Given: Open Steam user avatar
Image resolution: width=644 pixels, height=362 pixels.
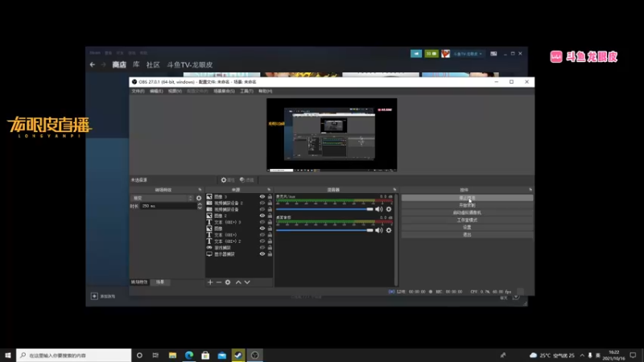Looking at the screenshot, I should click(446, 54).
